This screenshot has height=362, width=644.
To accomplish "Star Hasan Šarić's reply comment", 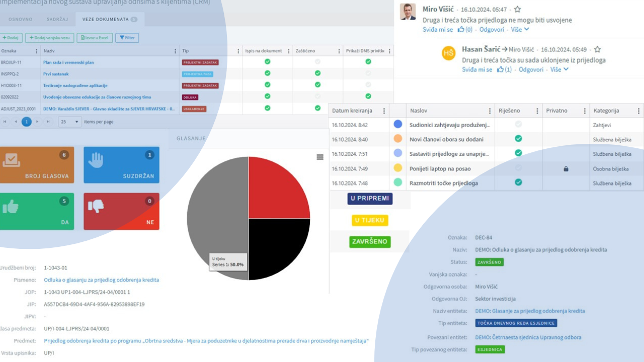I will click(x=597, y=49).
